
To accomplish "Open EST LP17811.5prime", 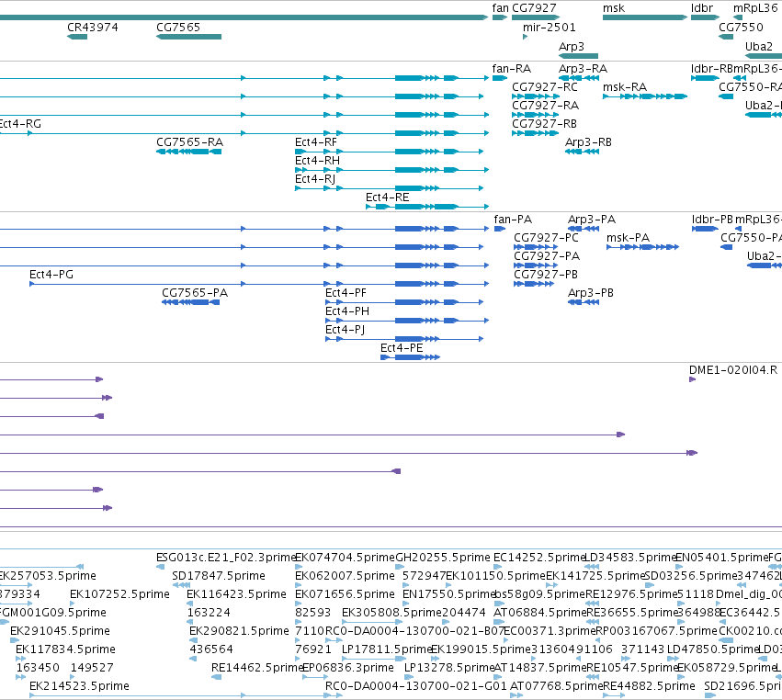I will (387, 649).
